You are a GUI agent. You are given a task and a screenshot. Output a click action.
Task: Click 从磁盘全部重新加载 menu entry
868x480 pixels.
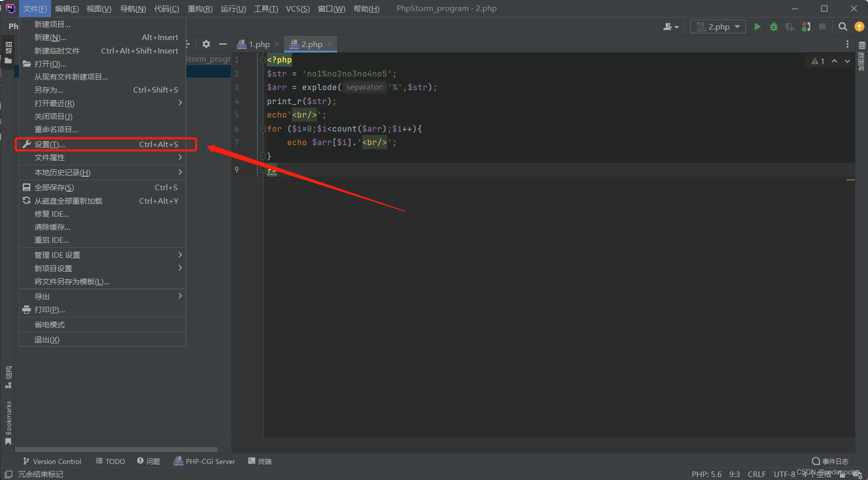point(102,201)
